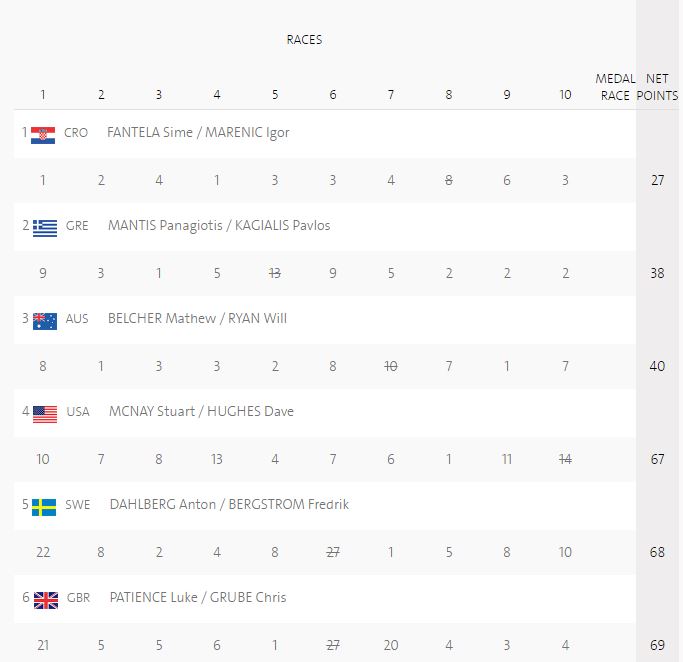This screenshot has height=662, width=683.
Task: Open PATIENCE Luke / GRUBE Chris entry
Action: tap(198, 597)
